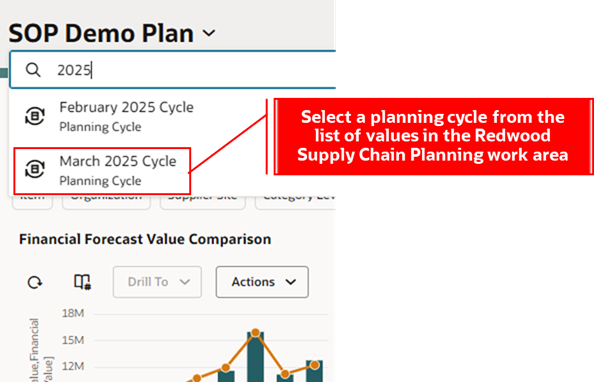Click the search magnifier icon
594x382 pixels.
coord(33,70)
